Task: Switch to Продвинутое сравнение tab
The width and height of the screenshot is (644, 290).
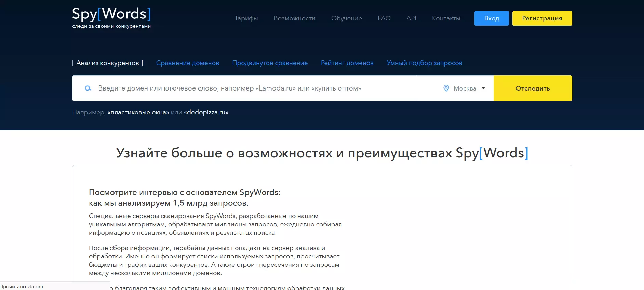Action: [270, 63]
